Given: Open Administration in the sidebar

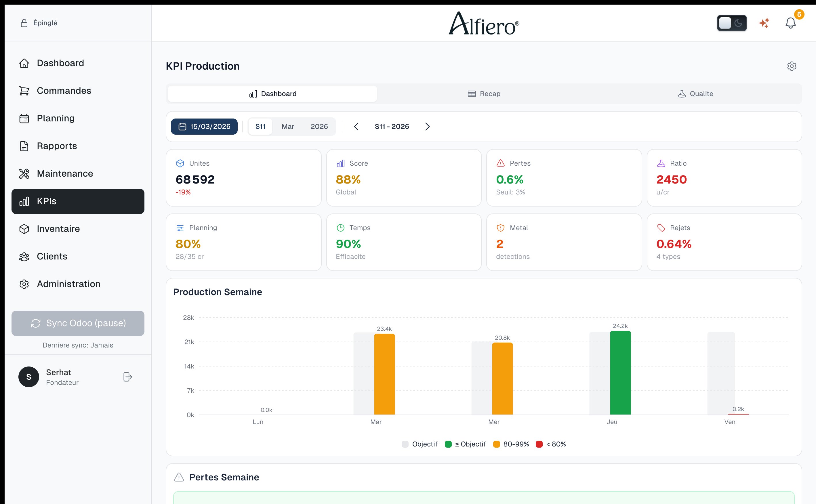Looking at the screenshot, I should pos(68,284).
